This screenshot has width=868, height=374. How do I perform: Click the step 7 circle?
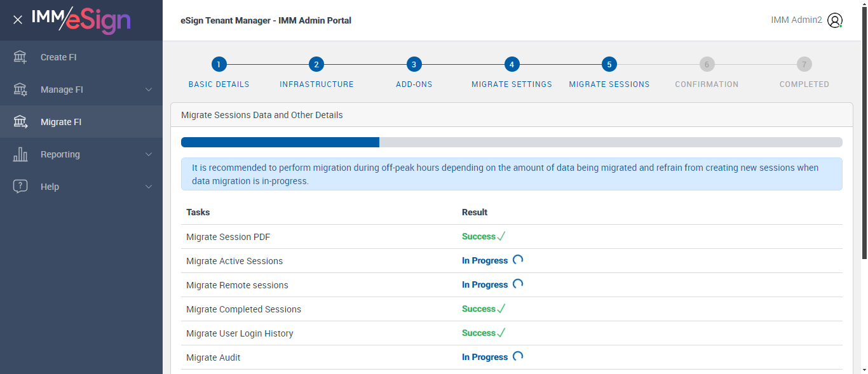[804, 64]
